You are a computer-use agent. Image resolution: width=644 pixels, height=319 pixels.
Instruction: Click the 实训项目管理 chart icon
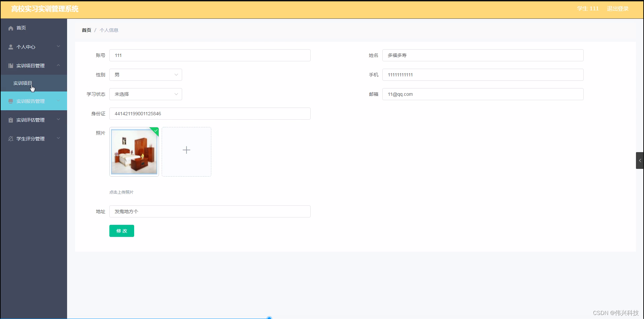(x=10, y=65)
